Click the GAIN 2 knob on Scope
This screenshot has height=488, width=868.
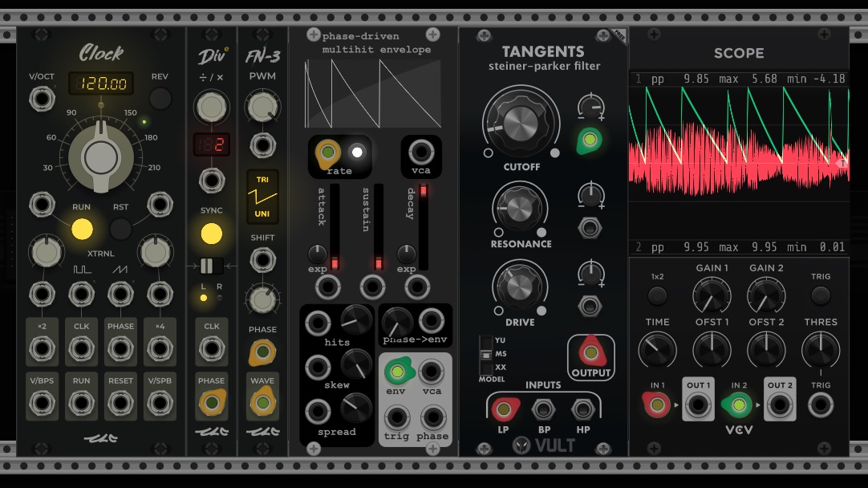coord(766,295)
